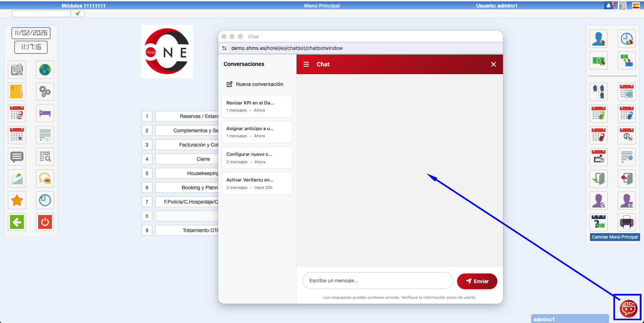Image resolution: width=644 pixels, height=323 pixels.
Task: Toggle the chat hamburger menu
Action: coord(306,65)
